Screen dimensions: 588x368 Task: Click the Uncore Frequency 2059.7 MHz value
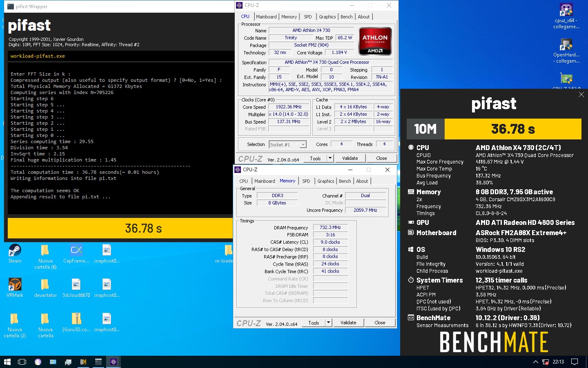(365, 210)
